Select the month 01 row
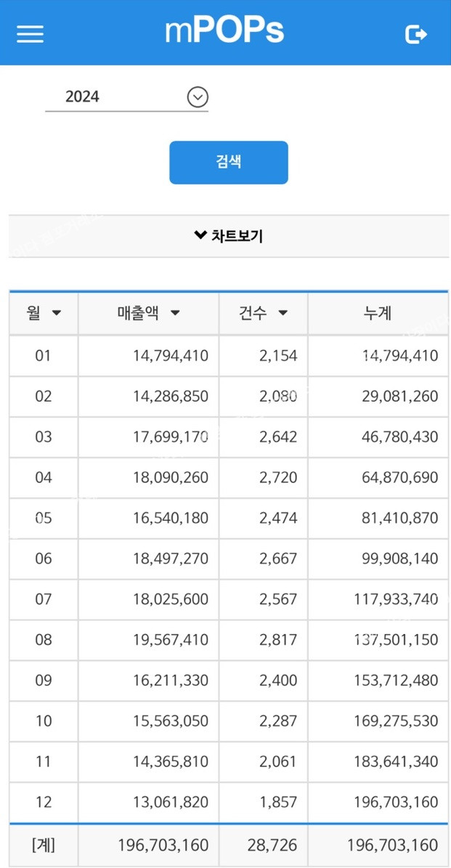Screen dimensions: 451x868 click(44, 356)
